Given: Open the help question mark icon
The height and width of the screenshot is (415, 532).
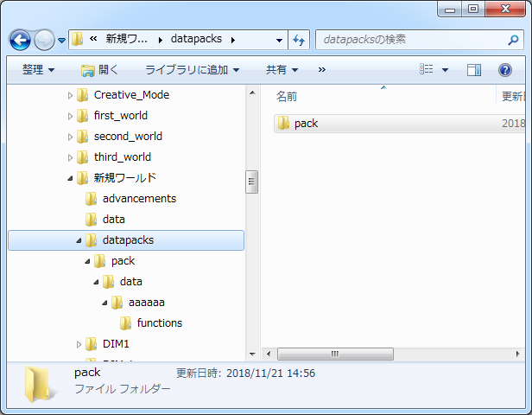Looking at the screenshot, I should 505,70.
